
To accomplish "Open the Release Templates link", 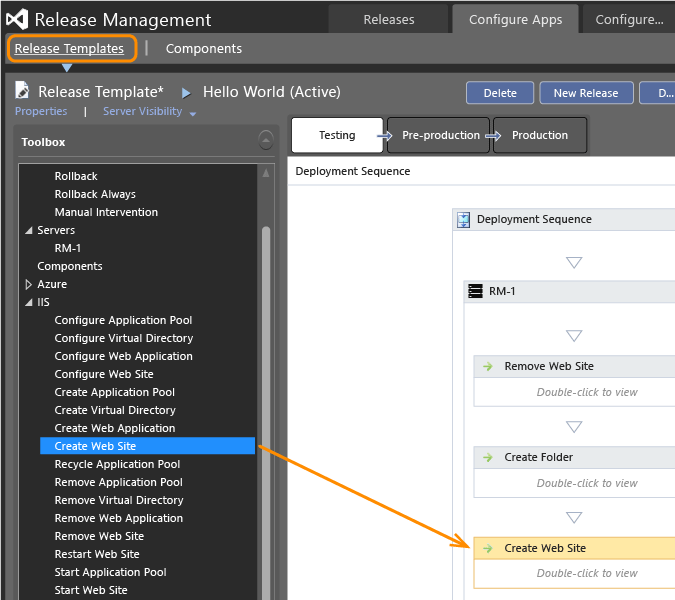I will (x=69, y=49).
